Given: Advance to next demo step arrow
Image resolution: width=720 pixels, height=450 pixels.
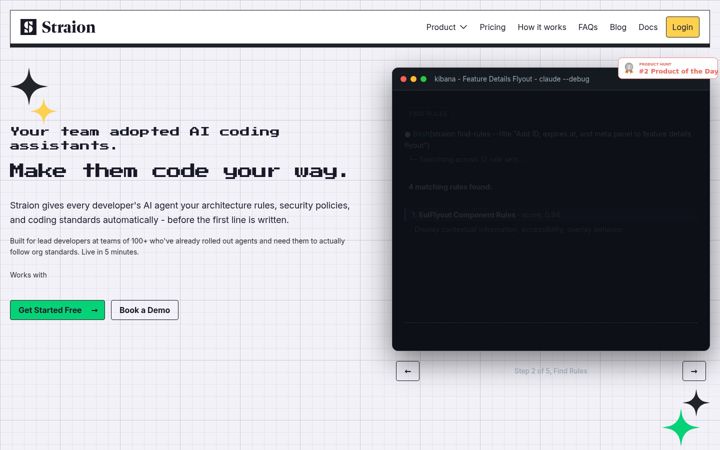Looking at the screenshot, I should pos(694,371).
